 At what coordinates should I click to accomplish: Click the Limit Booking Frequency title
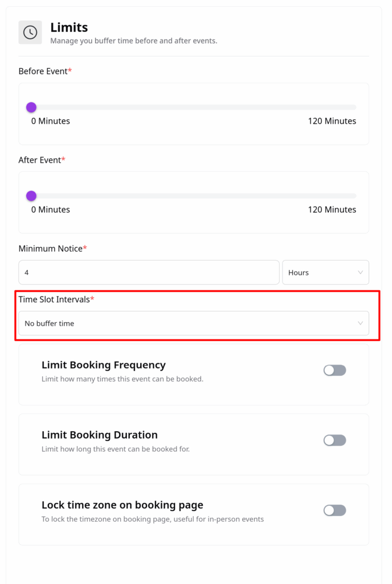pos(103,365)
